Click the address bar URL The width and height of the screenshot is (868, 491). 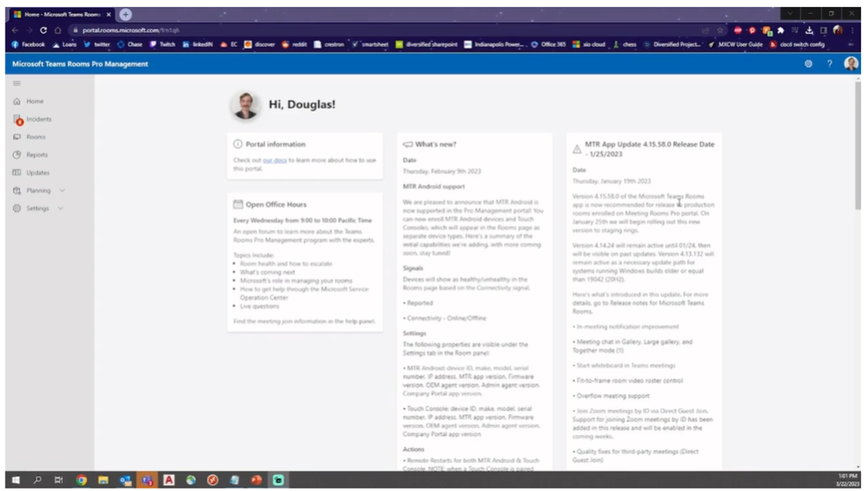click(130, 30)
